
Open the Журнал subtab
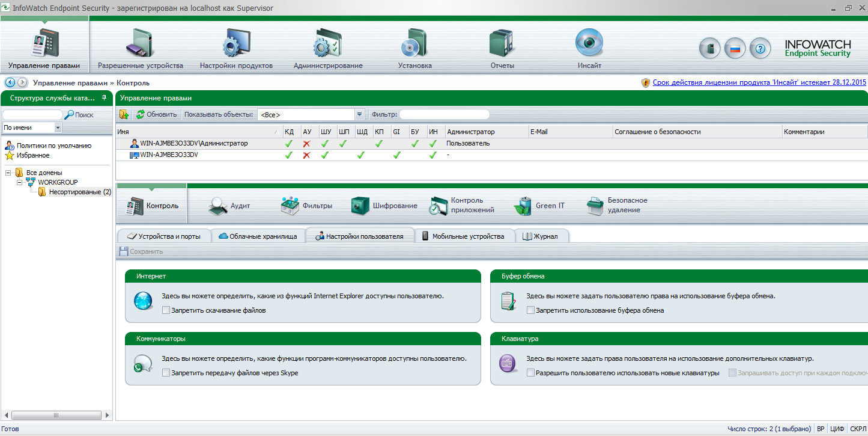point(541,236)
